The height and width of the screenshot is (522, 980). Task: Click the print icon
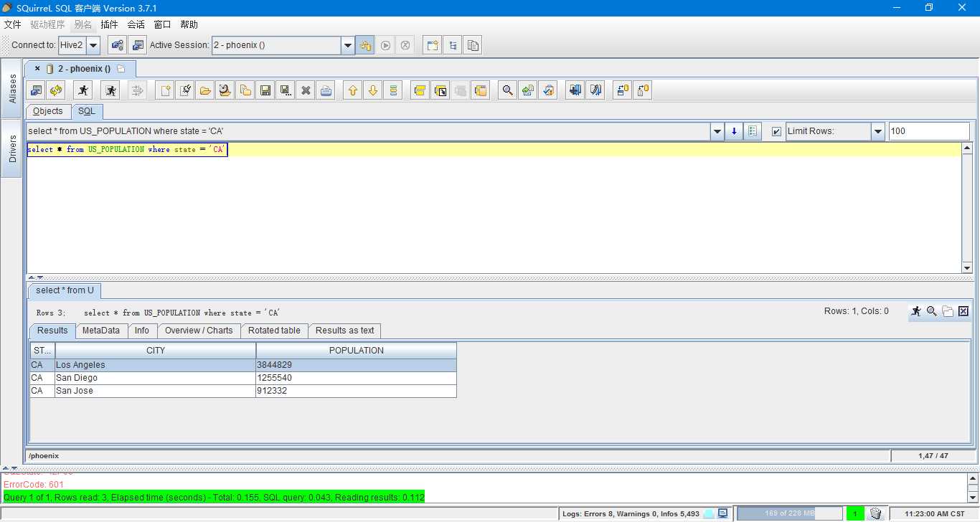[x=326, y=90]
